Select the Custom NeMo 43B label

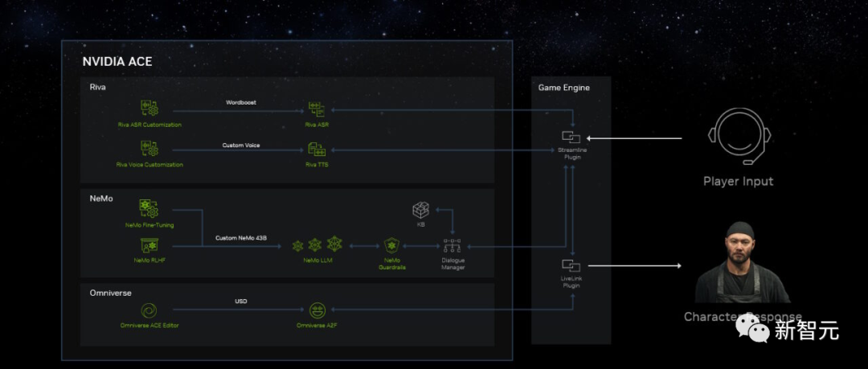[x=240, y=238]
